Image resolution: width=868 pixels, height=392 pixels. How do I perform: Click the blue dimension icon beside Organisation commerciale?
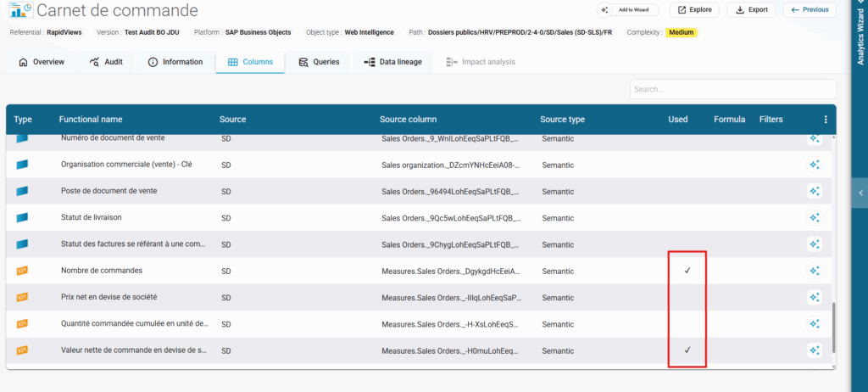pos(22,165)
